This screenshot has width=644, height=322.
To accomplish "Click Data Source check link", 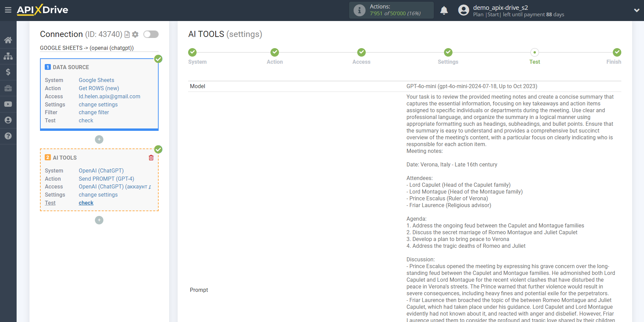I will [x=86, y=120].
